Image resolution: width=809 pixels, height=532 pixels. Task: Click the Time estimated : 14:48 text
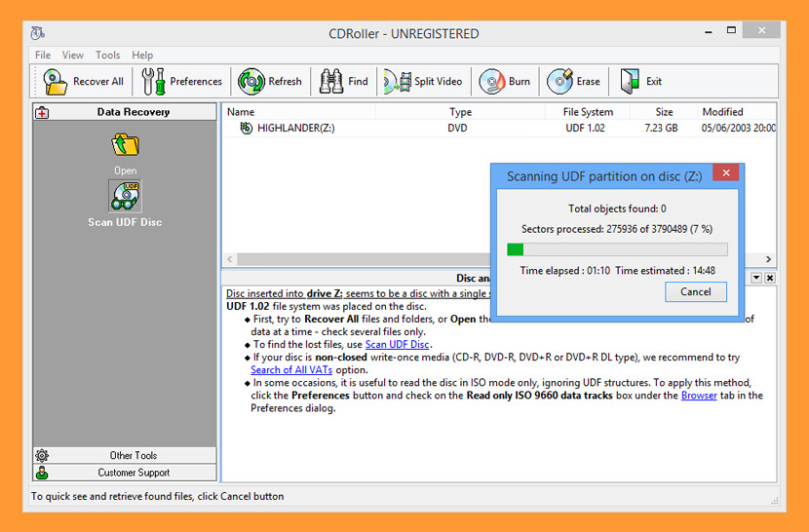pos(665,271)
